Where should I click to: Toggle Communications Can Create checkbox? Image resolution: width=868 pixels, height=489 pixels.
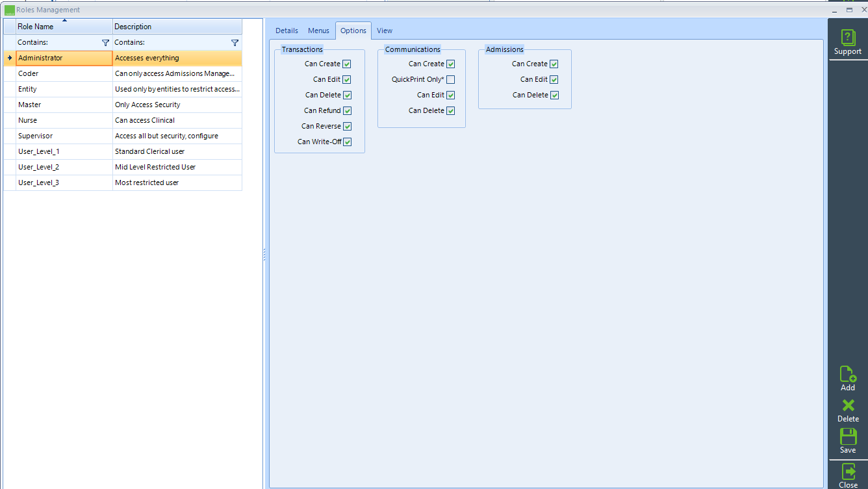coord(451,64)
